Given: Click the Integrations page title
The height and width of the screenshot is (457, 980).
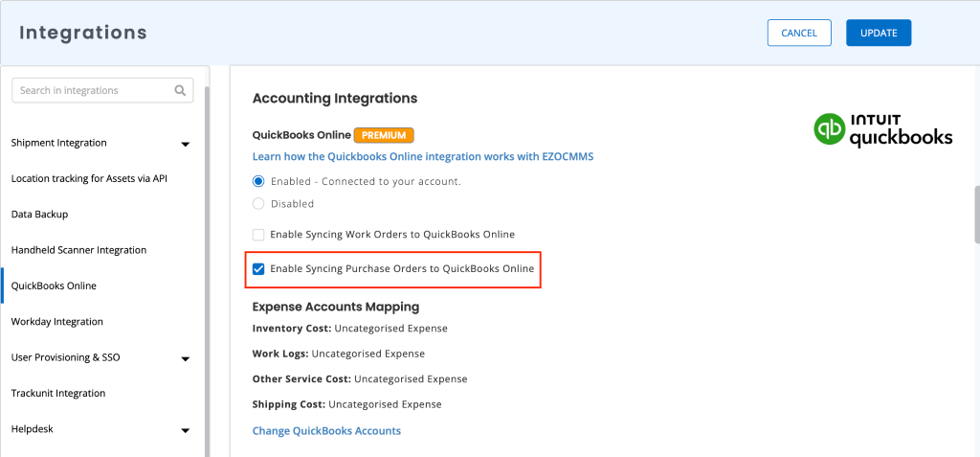Looking at the screenshot, I should click(83, 33).
